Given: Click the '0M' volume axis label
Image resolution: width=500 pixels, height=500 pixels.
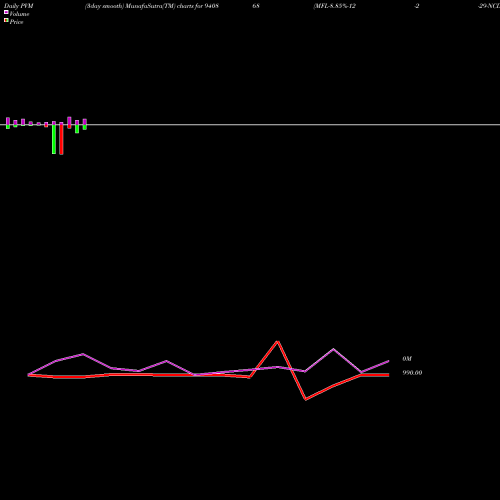Looking at the screenshot, I should [407, 359].
